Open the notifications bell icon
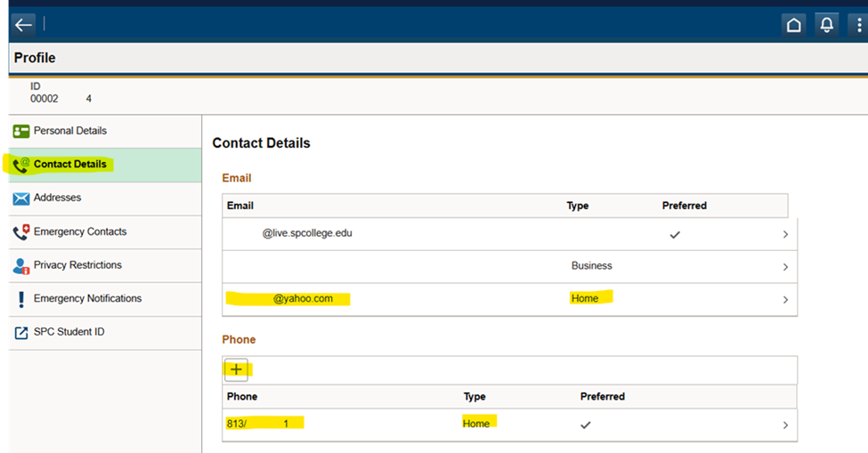The height and width of the screenshot is (453, 868). (826, 25)
